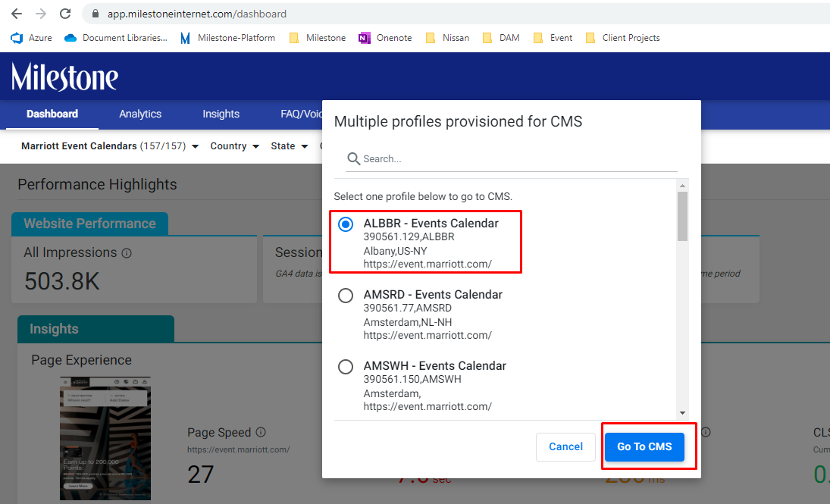Switch to the Dashboard tab
830x504 pixels.
tap(52, 114)
